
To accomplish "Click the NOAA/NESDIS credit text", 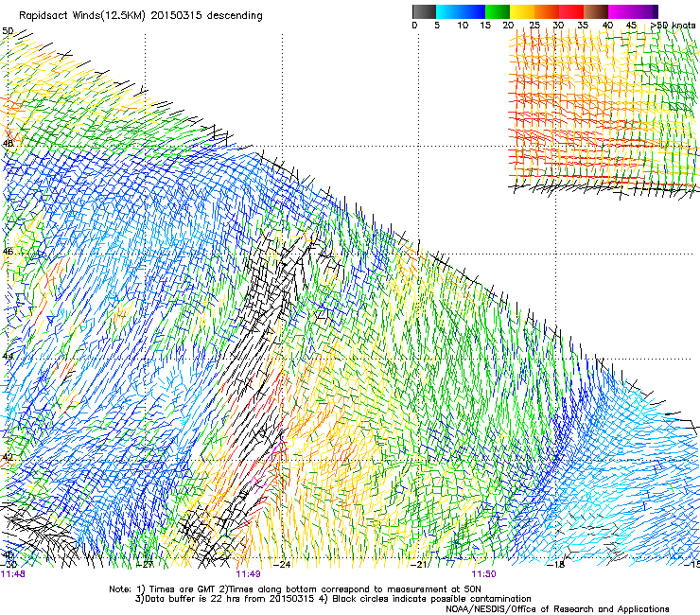I will click(x=557, y=609).
